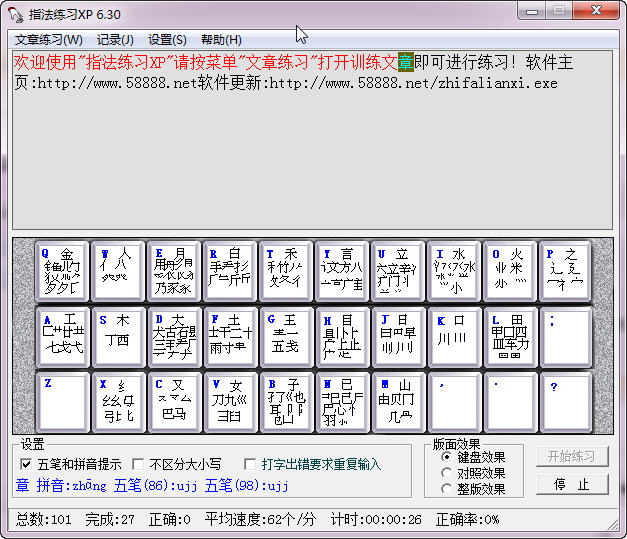The height and width of the screenshot is (539, 627).
Task: Click the T key showing 禾 radical
Action: [x=286, y=271]
